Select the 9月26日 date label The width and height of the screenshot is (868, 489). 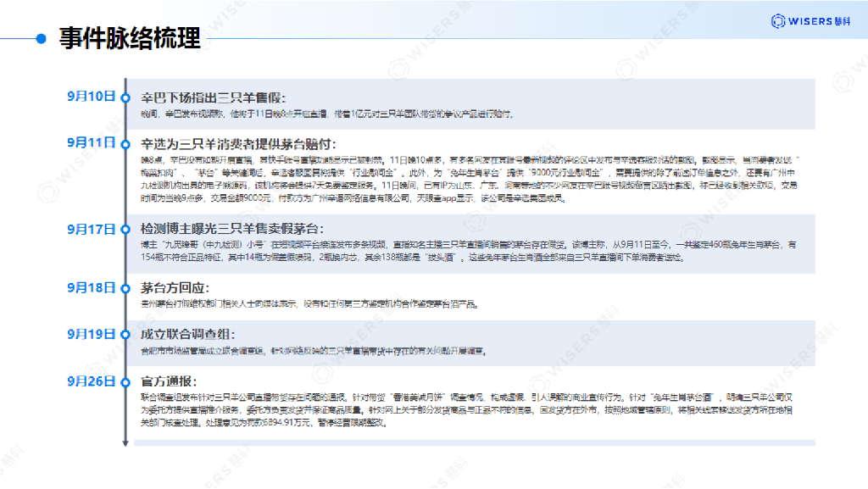tap(92, 381)
